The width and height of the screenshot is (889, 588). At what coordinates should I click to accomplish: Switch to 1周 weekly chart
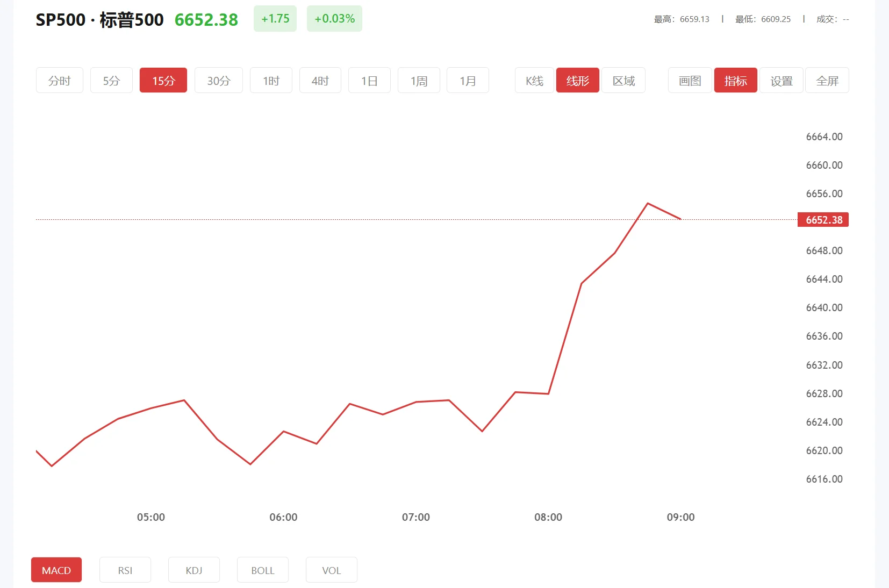[419, 81]
